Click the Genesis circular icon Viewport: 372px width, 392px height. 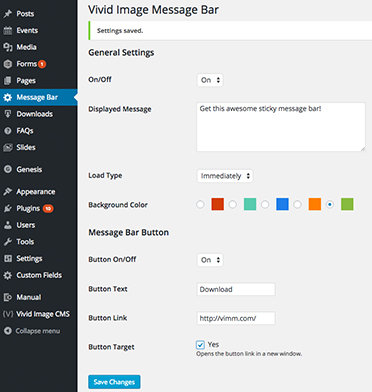point(8,169)
